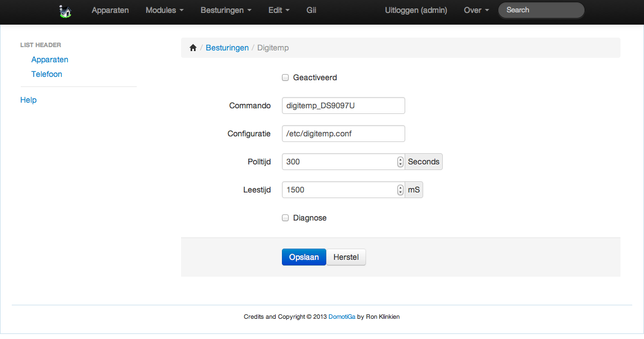Expand the Over dropdown menu
Screen dimensions: 644x339
[476, 10]
